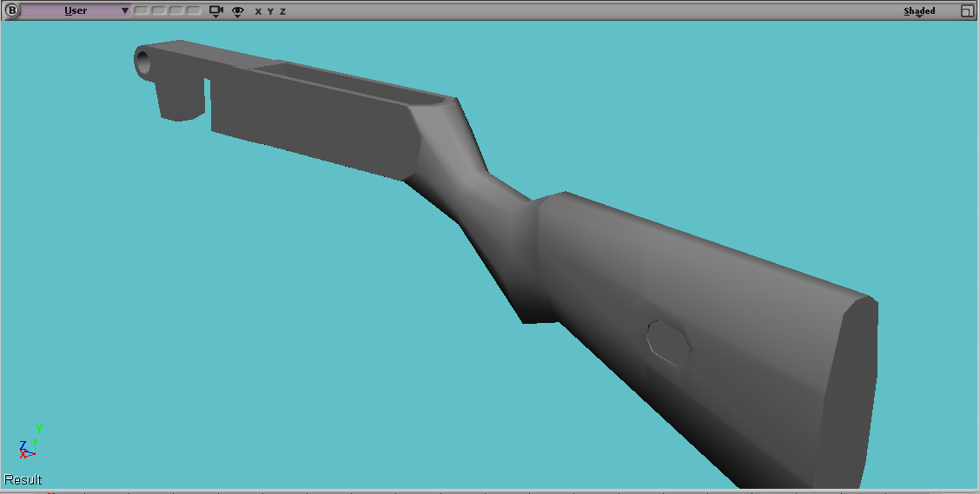Click the Result label in the viewport

pyautogui.click(x=23, y=479)
